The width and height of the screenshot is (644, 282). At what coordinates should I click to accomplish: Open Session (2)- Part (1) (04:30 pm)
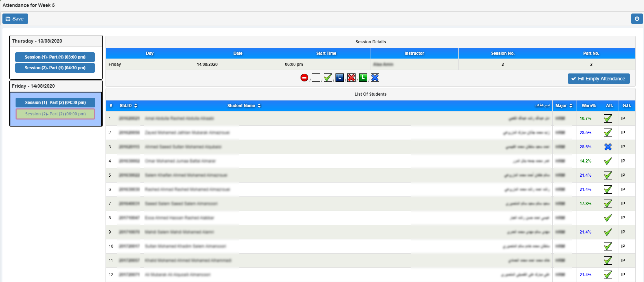(55, 68)
